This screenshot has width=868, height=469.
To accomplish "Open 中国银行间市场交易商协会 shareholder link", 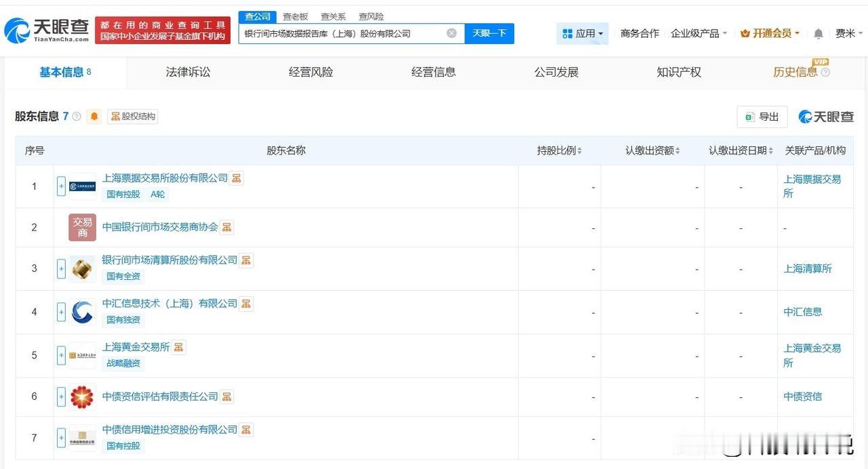I will 160,227.
